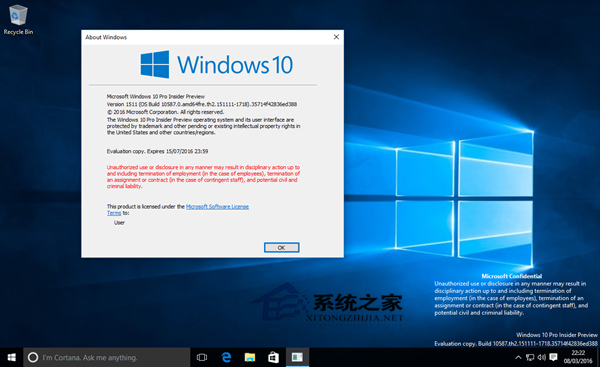Image resolution: width=600 pixels, height=367 pixels.
Task: Close the About Windows dialog
Action: tap(336, 37)
